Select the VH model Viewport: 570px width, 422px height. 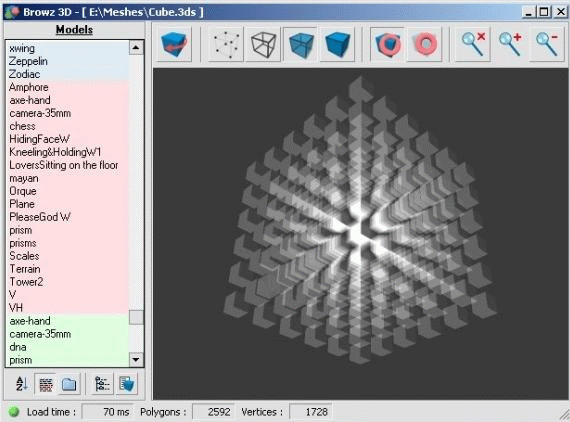click(x=67, y=308)
